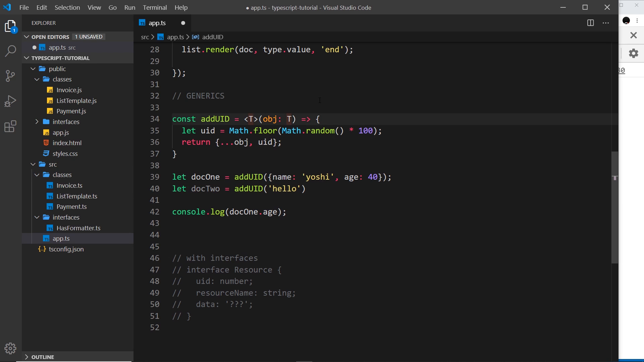Viewport: 644px width, 362px height.
Task: Open the Source Control view
Action: click(11, 76)
